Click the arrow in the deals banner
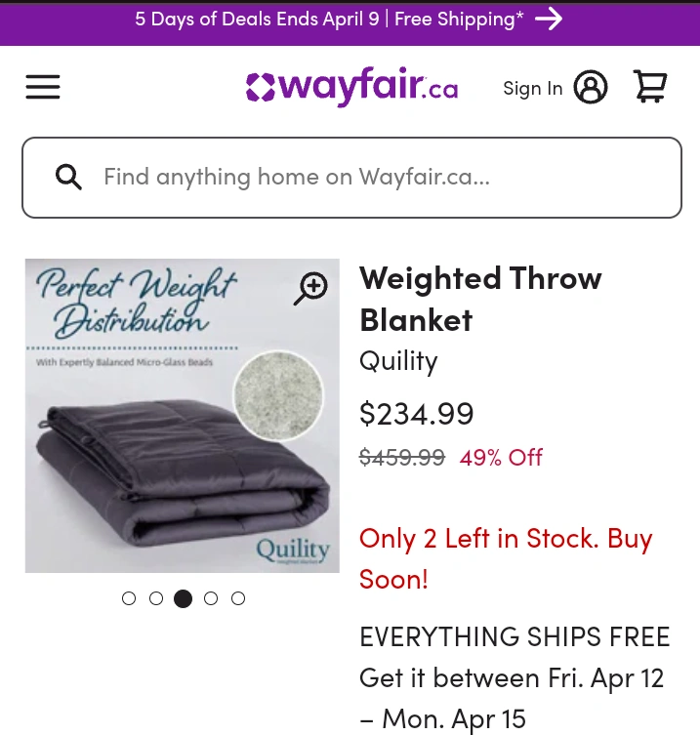 click(x=549, y=20)
